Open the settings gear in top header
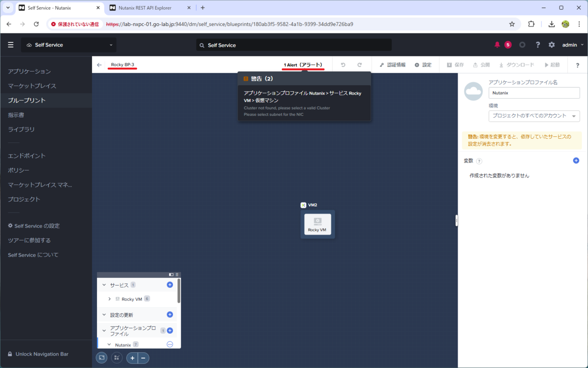This screenshot has width=588, height=368. pyautogui.click(x=552, y=45)
